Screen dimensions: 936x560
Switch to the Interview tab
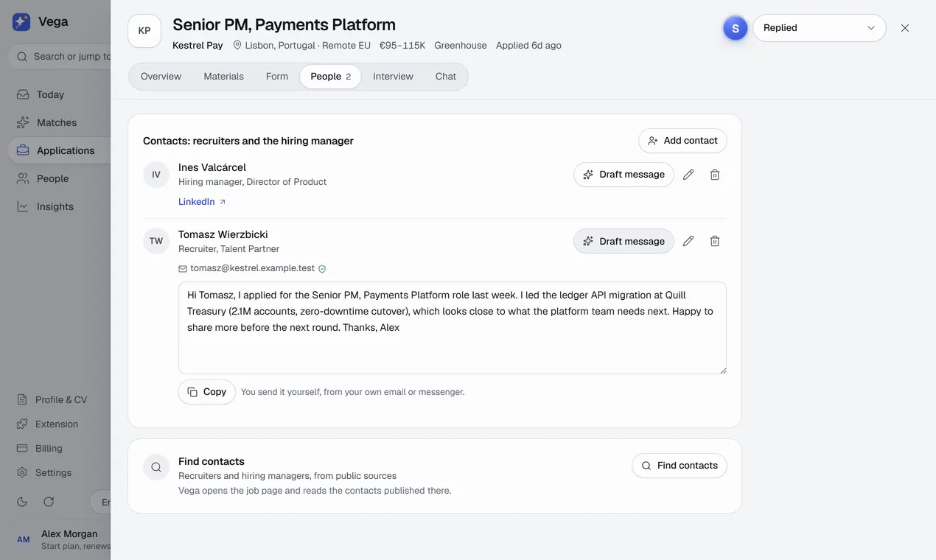[393, 77]
